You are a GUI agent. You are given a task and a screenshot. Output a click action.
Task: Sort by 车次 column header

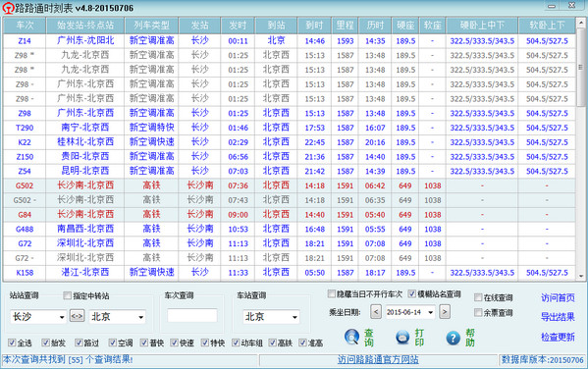coord(25,26)
